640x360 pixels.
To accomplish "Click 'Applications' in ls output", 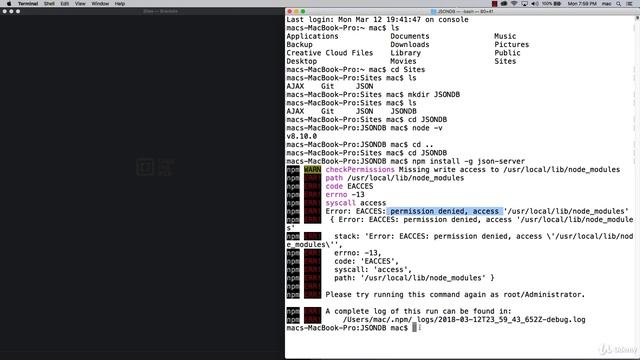I will pos(312,36).
